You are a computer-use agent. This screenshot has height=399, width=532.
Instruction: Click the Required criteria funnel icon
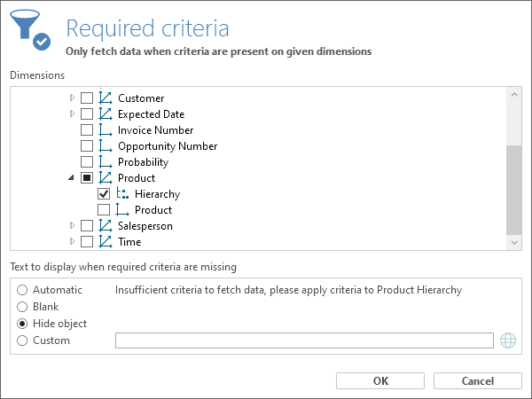point(30,30)
